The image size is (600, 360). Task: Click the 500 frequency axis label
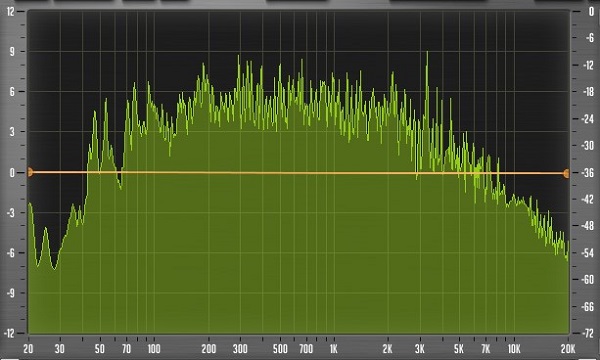tap(280, 349)
